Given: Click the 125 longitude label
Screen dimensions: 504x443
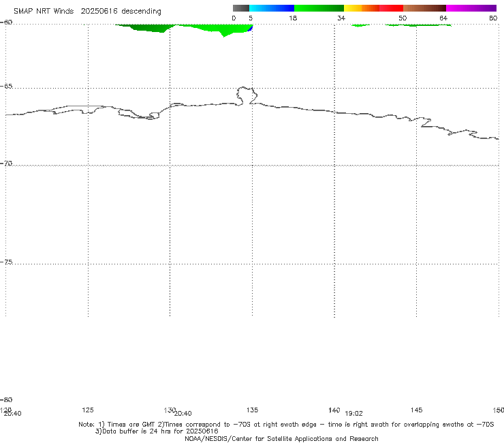Looking at the screenshot, I should click(88, 410).
